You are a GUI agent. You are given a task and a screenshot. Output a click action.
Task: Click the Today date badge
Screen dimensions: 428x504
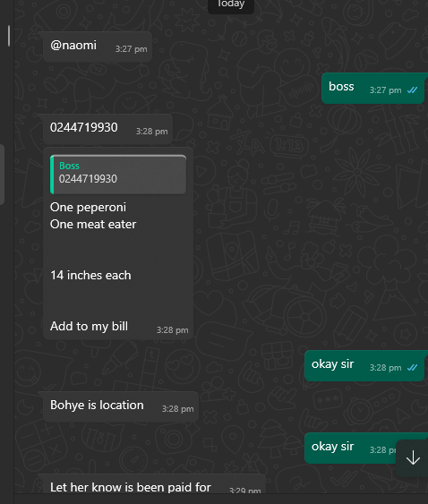click(x=231, y=4)
